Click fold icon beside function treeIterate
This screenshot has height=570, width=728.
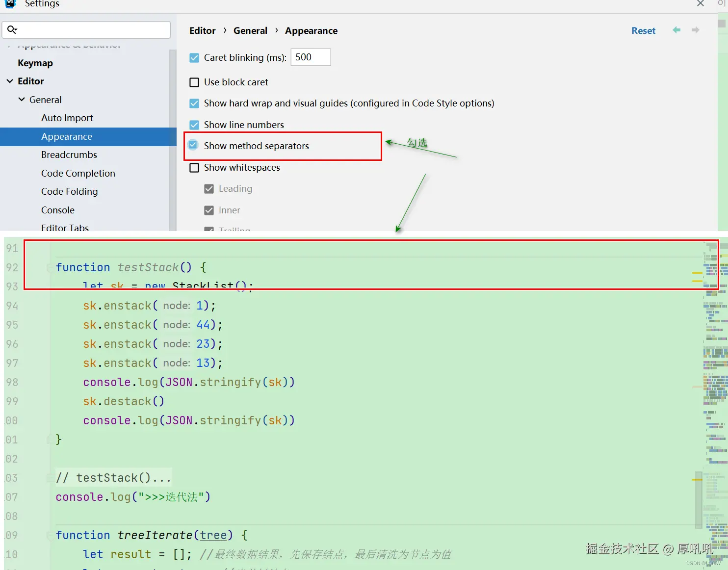click(50, 536)
